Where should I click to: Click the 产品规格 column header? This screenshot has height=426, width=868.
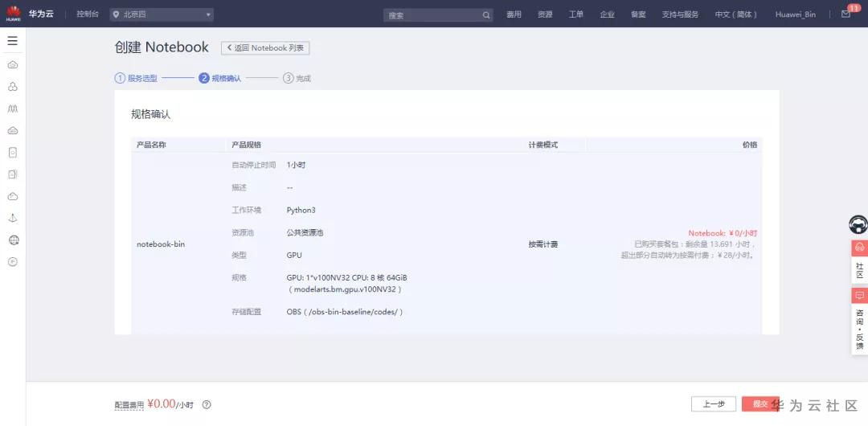(247, 145)
